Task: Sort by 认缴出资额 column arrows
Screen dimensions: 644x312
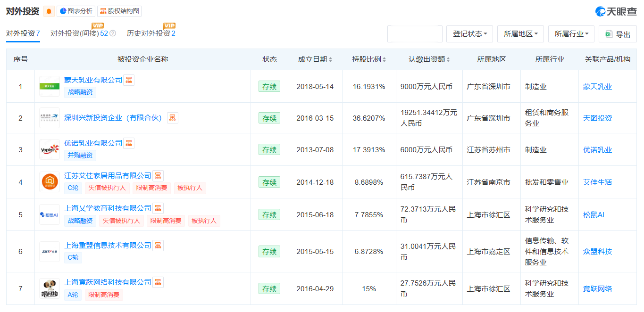Action: click(448, 59)
